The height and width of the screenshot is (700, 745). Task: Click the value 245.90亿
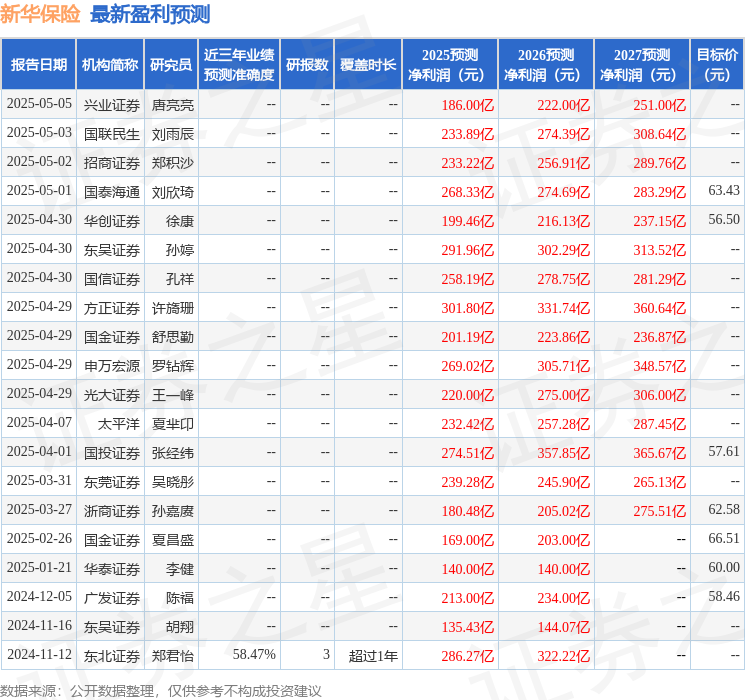click(564, 482)
